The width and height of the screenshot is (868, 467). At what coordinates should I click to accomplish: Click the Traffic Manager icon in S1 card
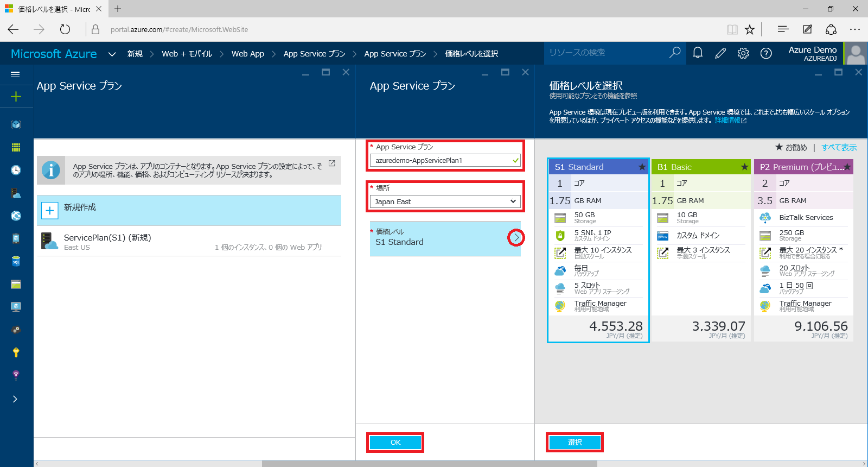560,306
